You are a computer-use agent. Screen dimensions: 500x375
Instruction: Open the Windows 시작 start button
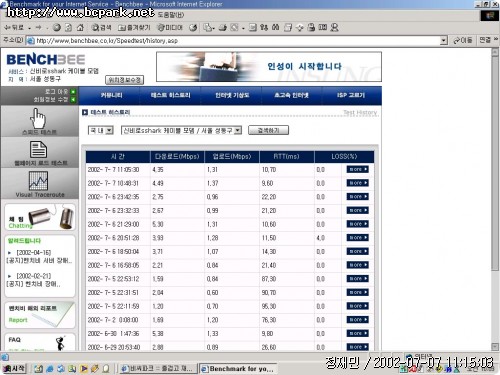click(x=14, y=369)
